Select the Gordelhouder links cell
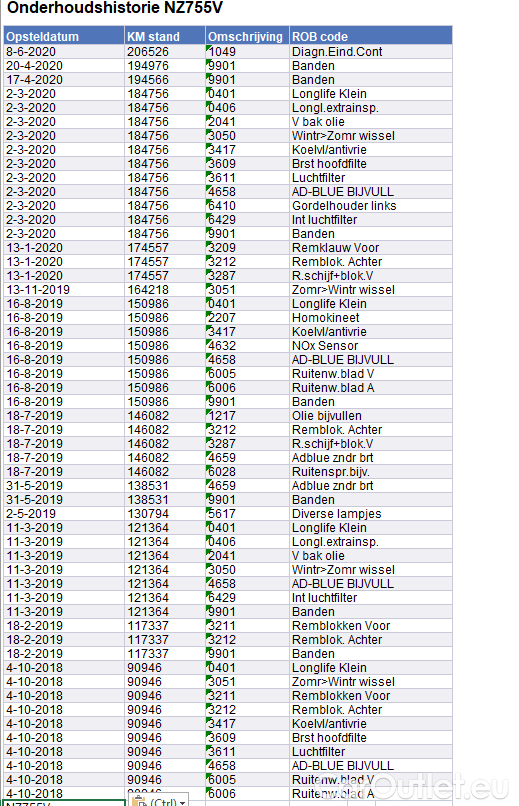Viewport: 519px width, 806px height. [x=370, y=206]
